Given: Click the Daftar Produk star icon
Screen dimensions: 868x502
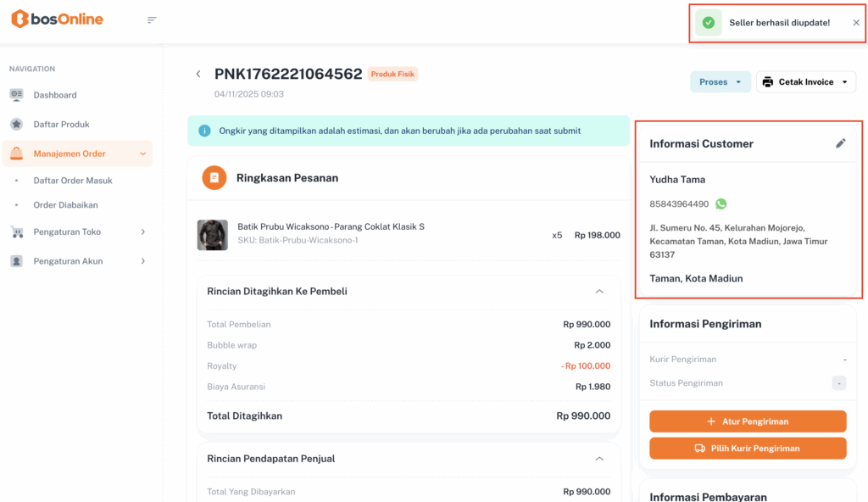Looking at the screenshot, I should pyautogui.click(x=17, y=124).
